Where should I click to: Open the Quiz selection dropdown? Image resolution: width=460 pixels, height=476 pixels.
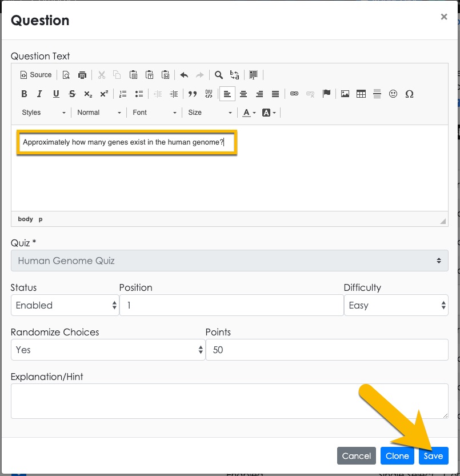230,261
